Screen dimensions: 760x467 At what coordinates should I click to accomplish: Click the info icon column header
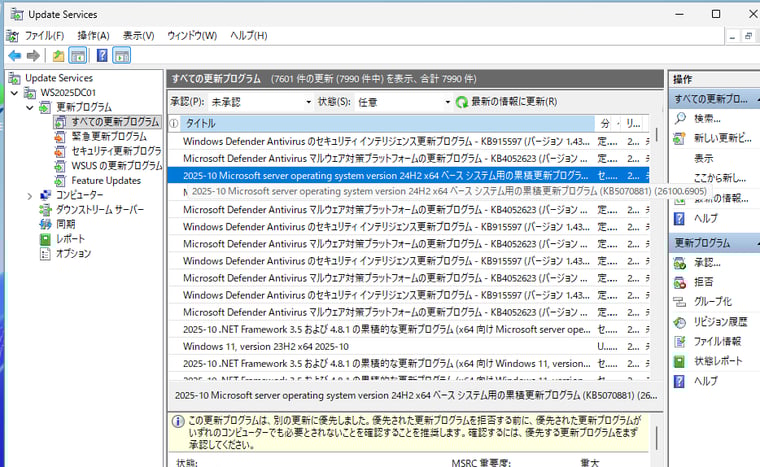174,124
